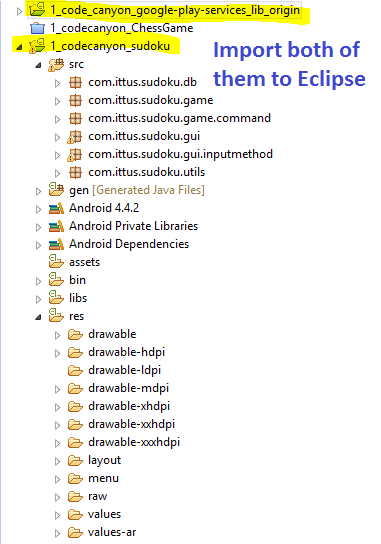The image size is (381, 544).
Task: Click the closed project icon for 1_codecanyon_ChessGame
Action: point(37,28)
